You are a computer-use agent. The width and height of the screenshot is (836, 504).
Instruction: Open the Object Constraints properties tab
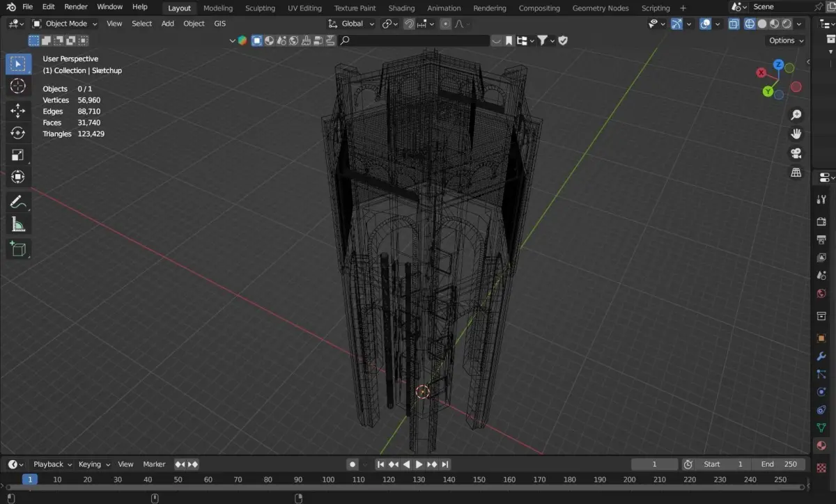point(821,410)
